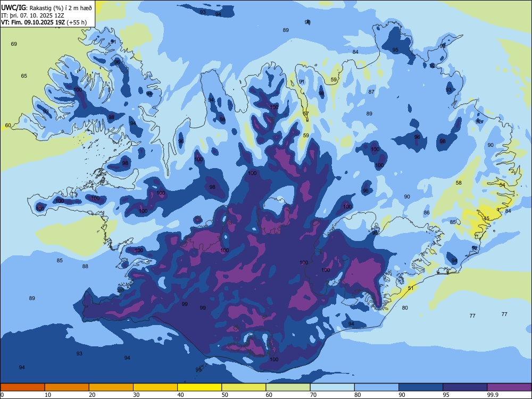This screenshot has width=532, height=399.
Task: Click the orange 10–20 legend swatch
Action: click(67, 387)
